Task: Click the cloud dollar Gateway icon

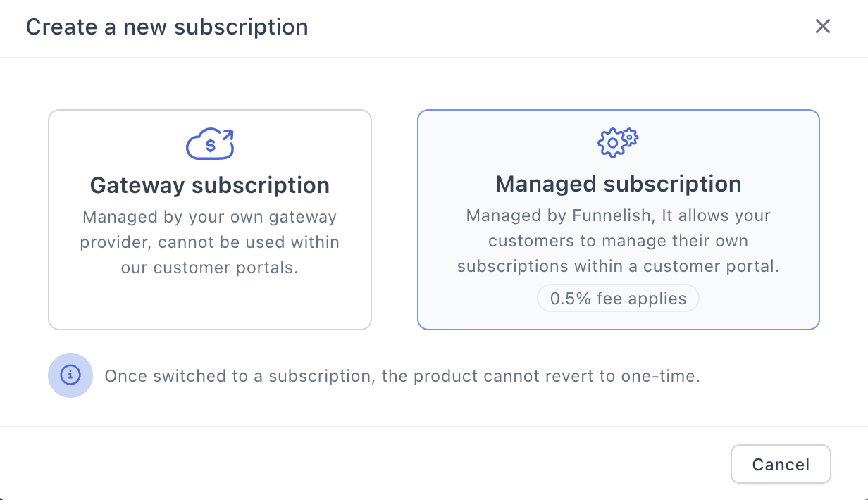Action: 210,144
